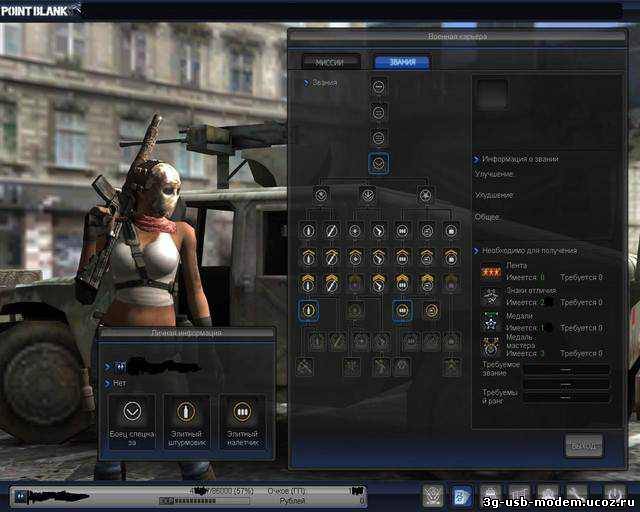Click the Рублей balance label
Screen dimensions: 640x512
pos(292,501)
